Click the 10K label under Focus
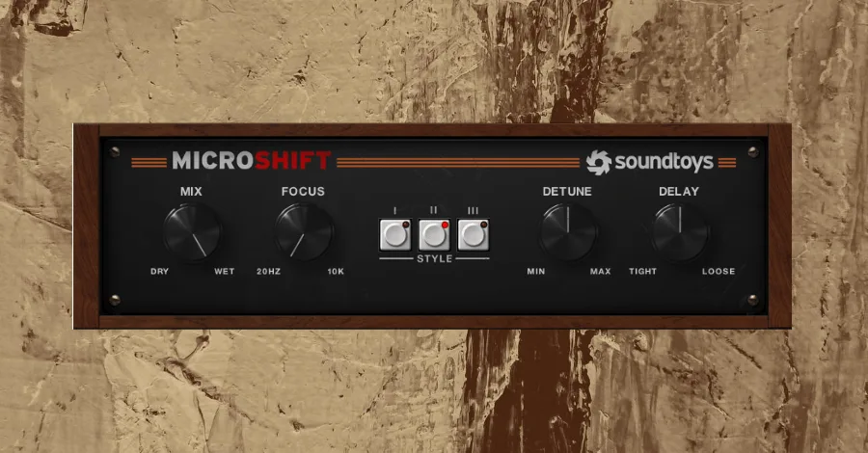This screenshot has width=868, height=453. [336, 271]
